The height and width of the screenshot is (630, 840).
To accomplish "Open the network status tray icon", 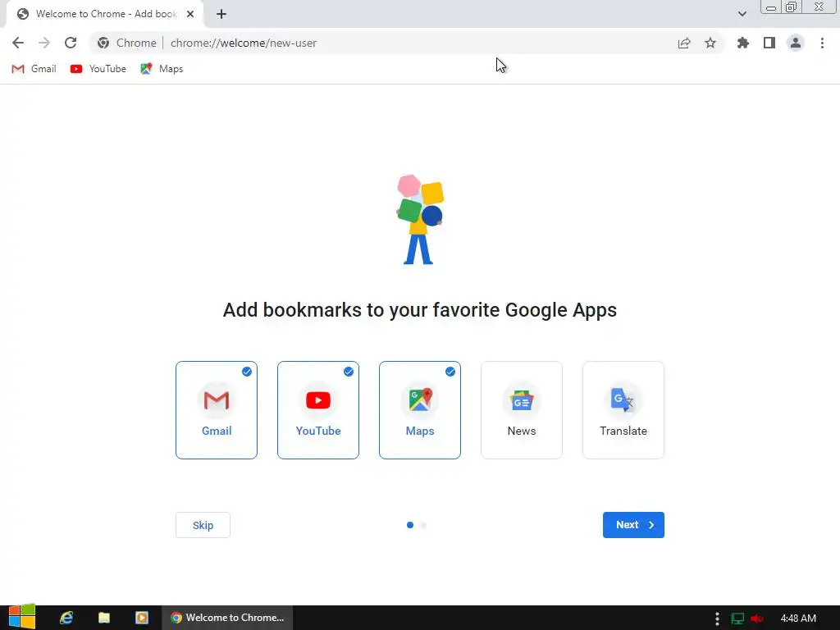I will click(737, 619).
